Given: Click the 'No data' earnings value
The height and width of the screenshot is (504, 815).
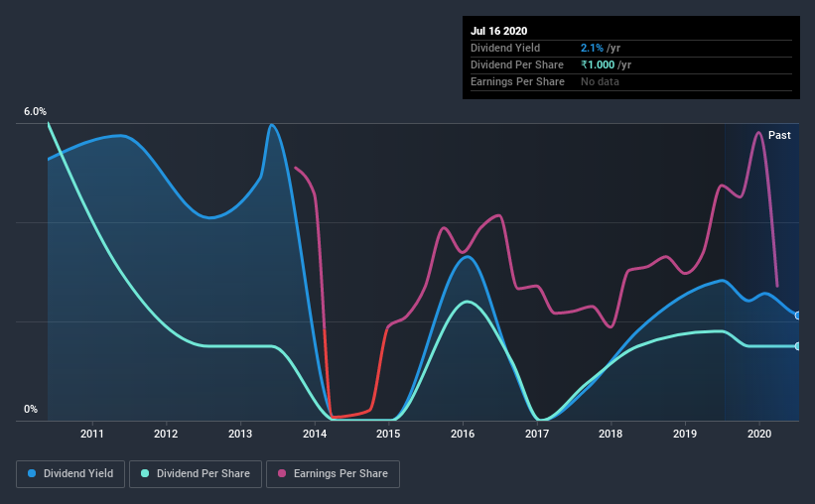Looking at the screenshot, I should tap(600, 81).
